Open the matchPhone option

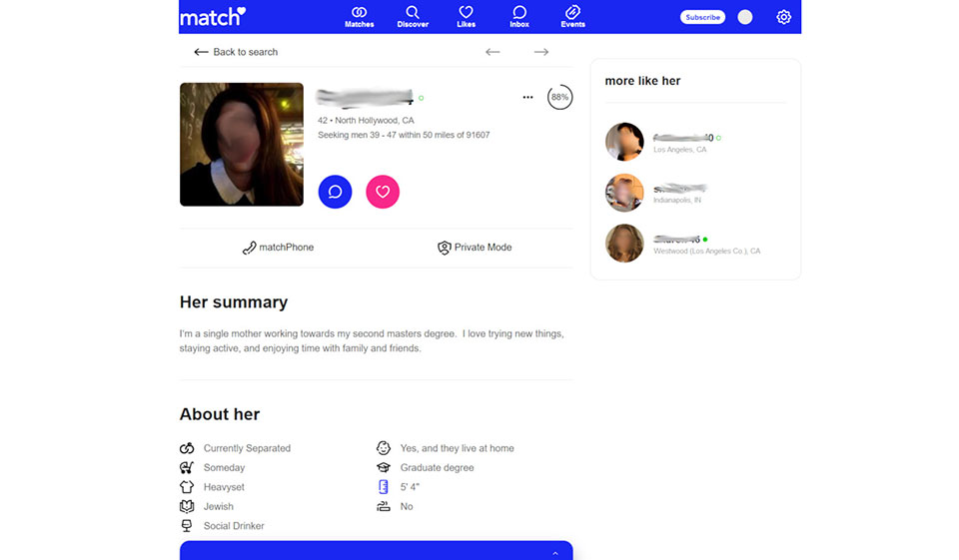(278, 248)
